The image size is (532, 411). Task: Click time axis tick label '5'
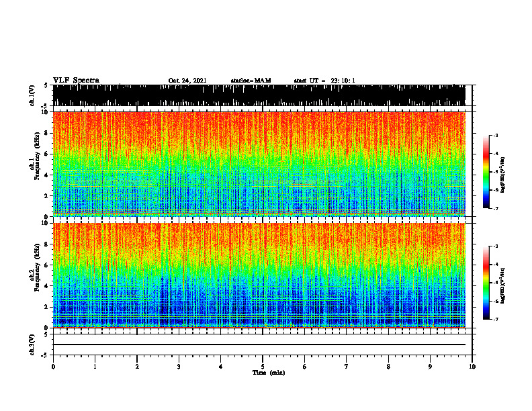coord(263,367)
